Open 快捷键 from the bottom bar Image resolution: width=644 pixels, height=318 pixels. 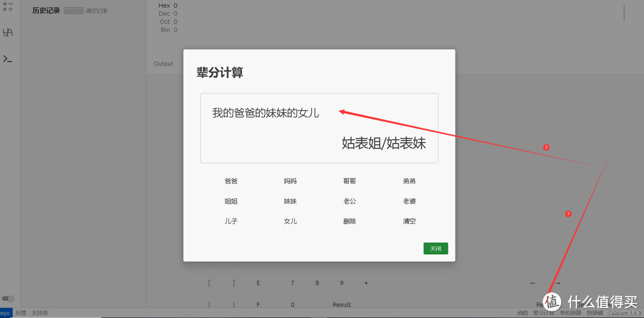point(595,313)
